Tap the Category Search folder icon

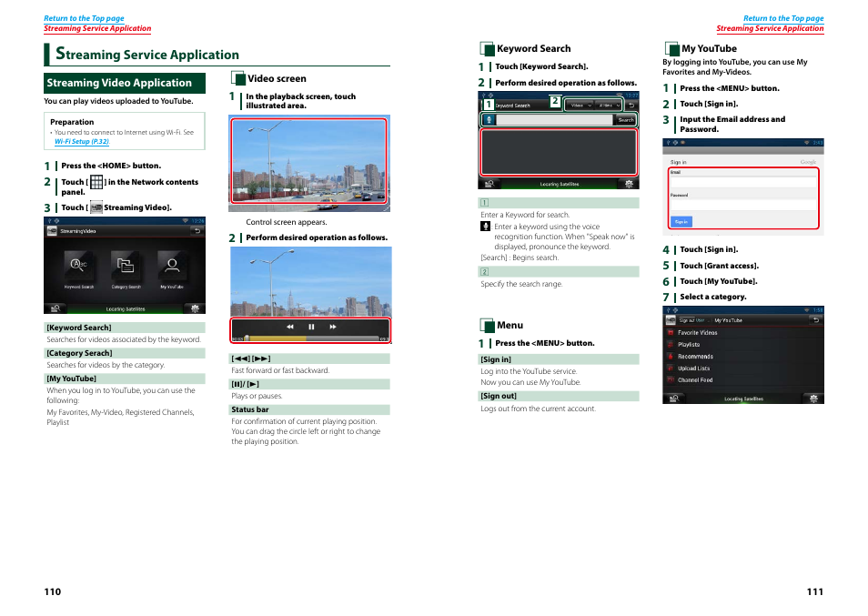[x=126, y=266]
